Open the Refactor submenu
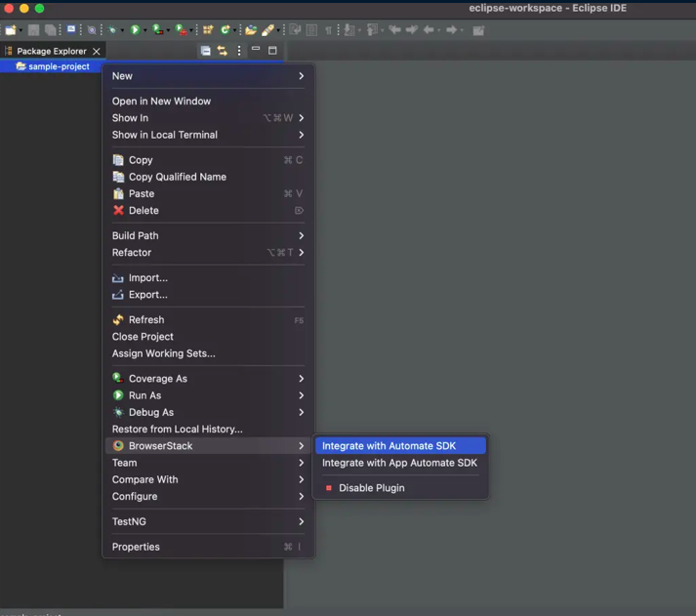This screenshot has height=616, width=696. (208, 253)
